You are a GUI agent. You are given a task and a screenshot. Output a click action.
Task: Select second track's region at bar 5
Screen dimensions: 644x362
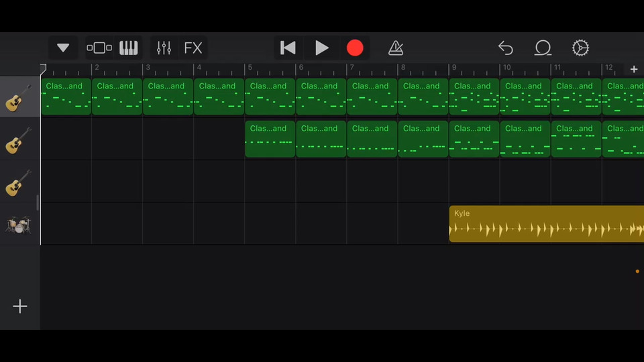270,139
